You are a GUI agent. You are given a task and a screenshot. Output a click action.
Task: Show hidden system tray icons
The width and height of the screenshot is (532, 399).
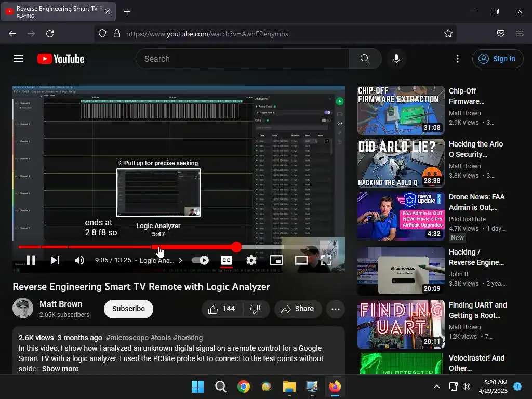437,387
